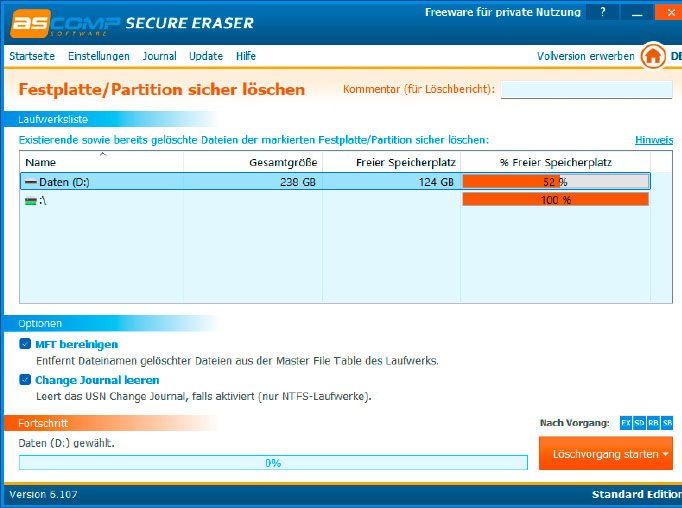Open Einstellungen menu
This screenshot has height=508, width=682.
99,56
